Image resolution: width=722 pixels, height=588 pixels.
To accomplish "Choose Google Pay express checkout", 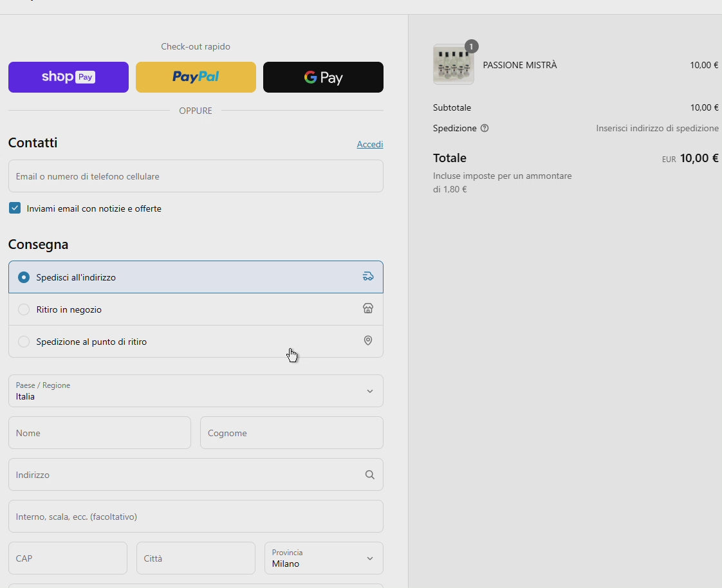I will [323, 77].
